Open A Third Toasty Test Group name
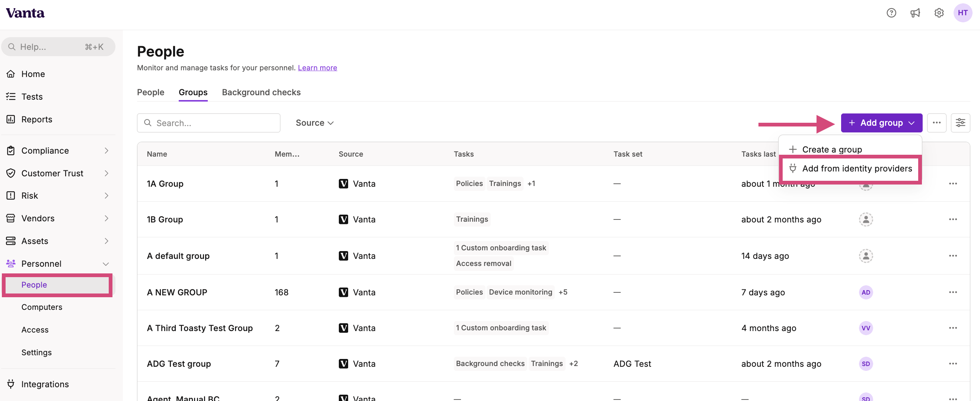This screenshot has width=980, height=401. (200, 328)
